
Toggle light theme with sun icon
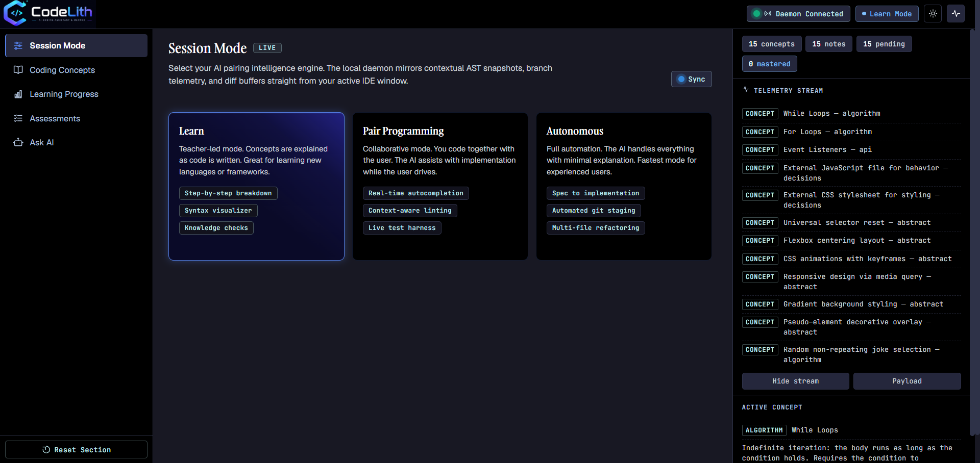(933, 14)
